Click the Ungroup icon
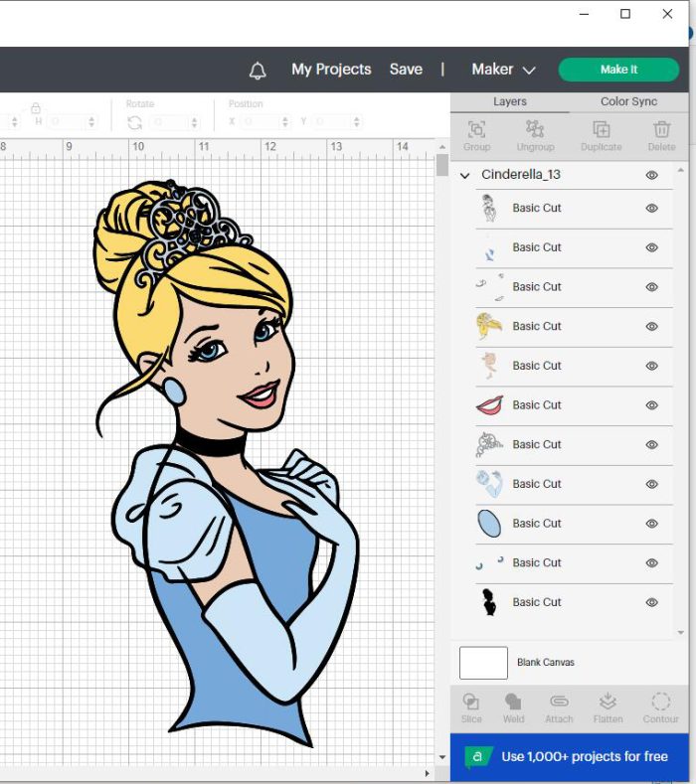Screen dimensions: 696x784 point(535,129)
